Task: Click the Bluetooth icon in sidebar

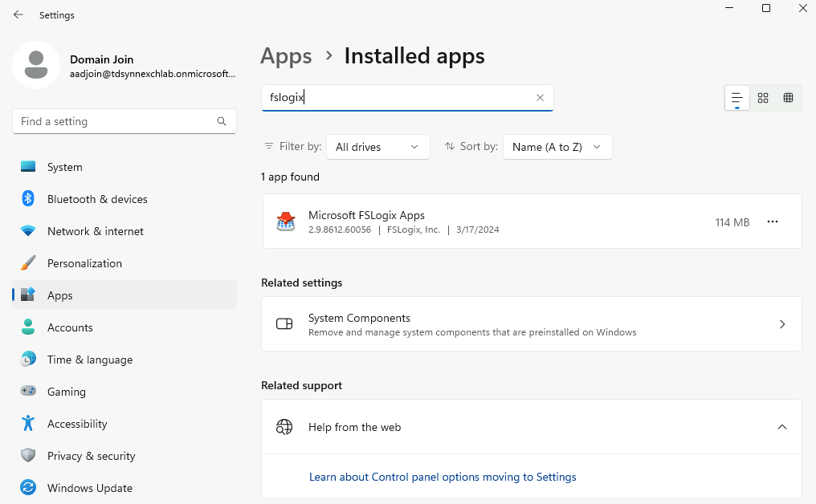Action: point(28,198)
